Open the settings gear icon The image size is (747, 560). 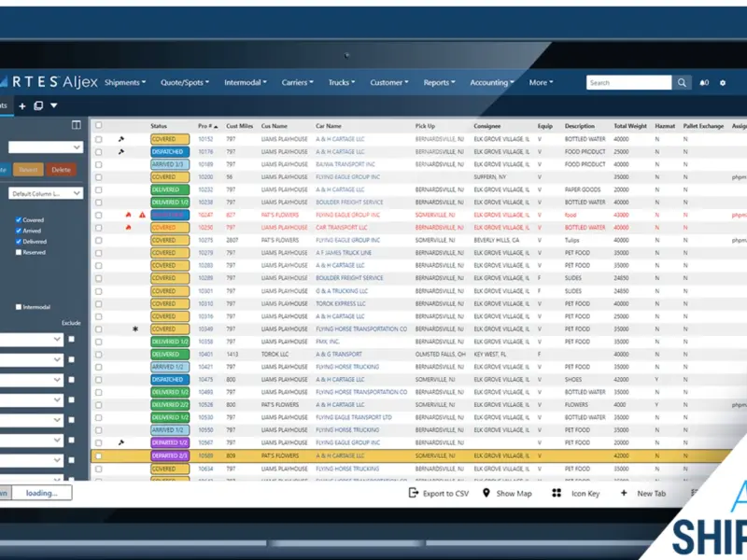coord(723,83)
